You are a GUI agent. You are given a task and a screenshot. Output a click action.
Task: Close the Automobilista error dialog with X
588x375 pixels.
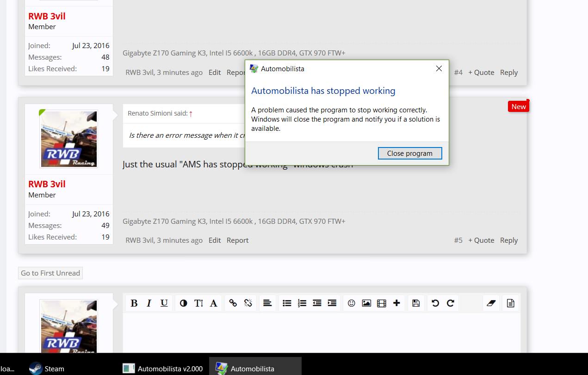coord(439,68)
